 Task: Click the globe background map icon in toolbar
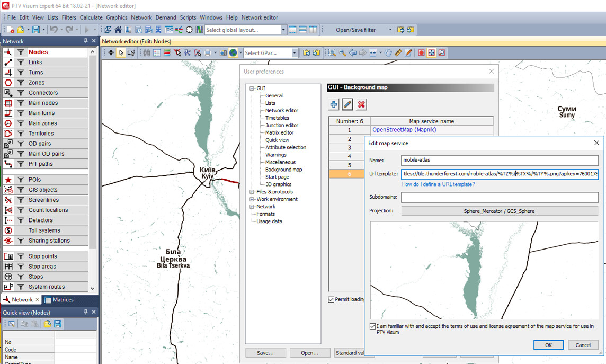233,53
